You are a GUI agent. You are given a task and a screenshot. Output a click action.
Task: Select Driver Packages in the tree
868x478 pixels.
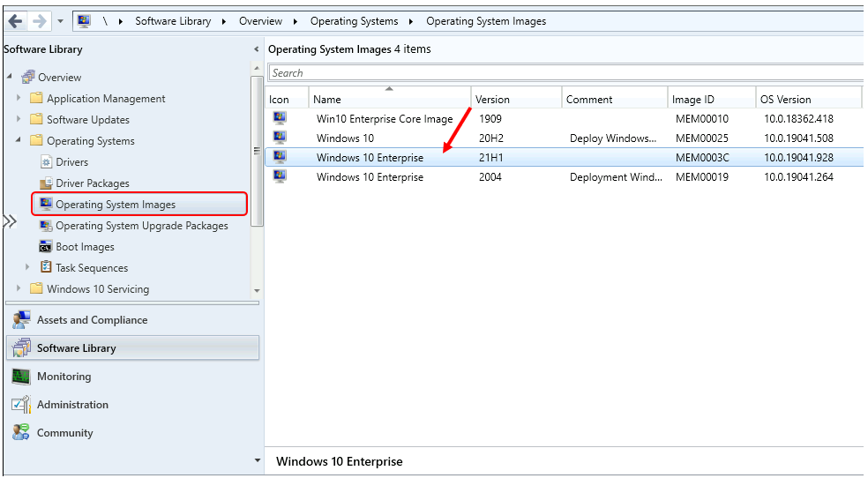coord(93,183)
